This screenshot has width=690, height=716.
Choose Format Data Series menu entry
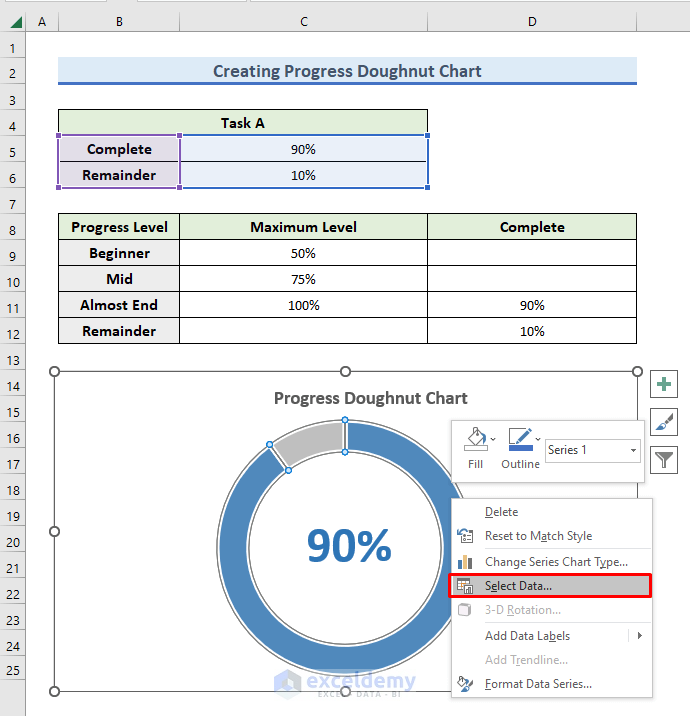(552, 684)
